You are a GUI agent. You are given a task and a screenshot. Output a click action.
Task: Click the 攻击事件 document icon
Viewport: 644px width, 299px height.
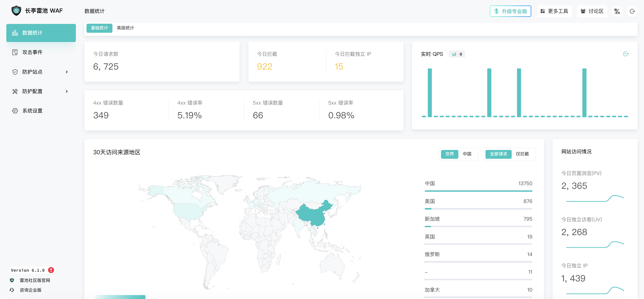[15, 52]
